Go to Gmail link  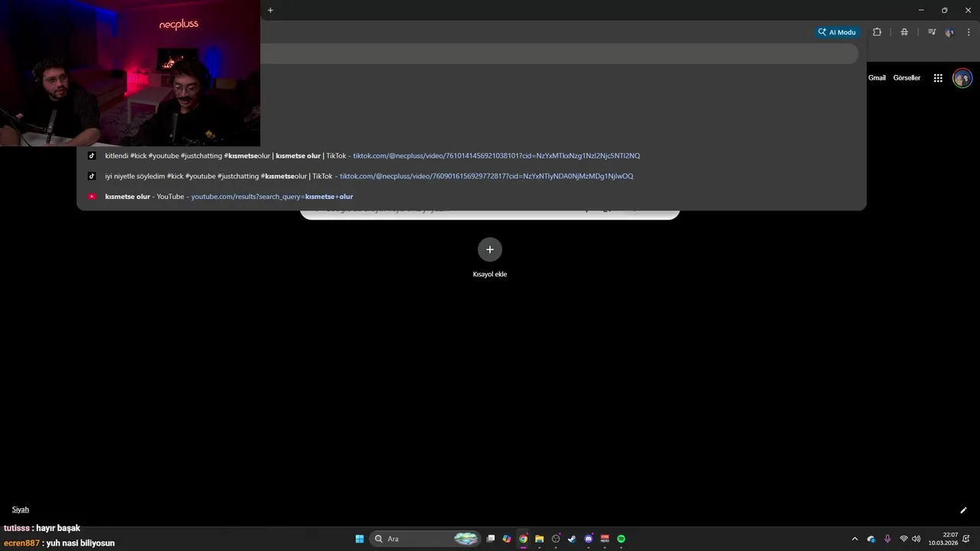(x=877, y=78)
